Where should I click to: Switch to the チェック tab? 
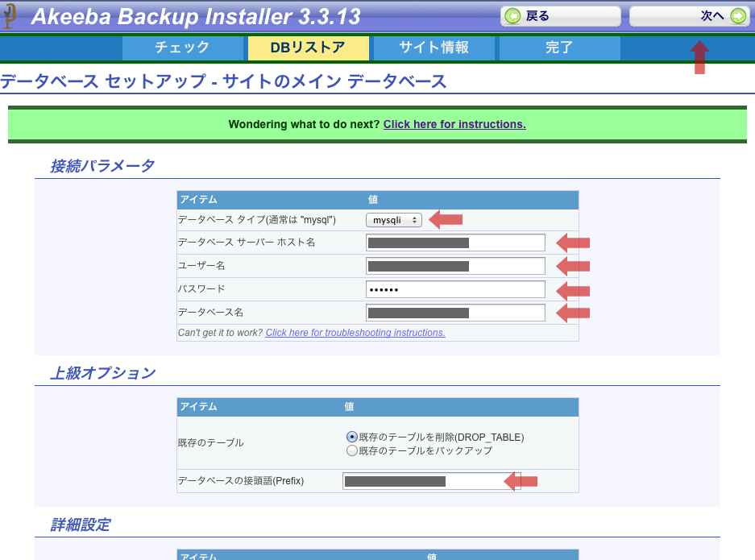[182, 48]
